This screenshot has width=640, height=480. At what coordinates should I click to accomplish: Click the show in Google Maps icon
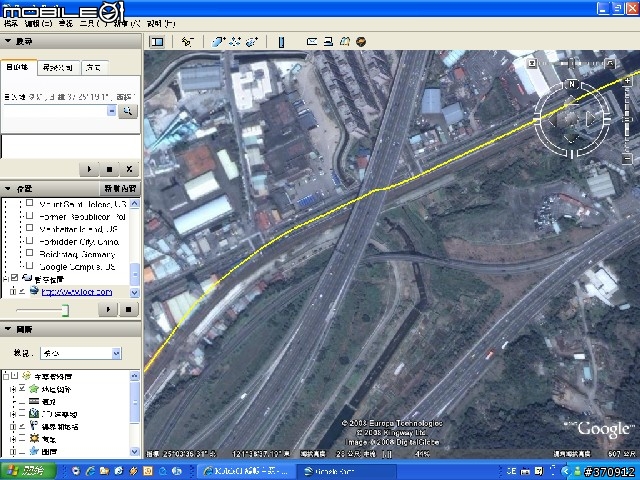(345, 41)
